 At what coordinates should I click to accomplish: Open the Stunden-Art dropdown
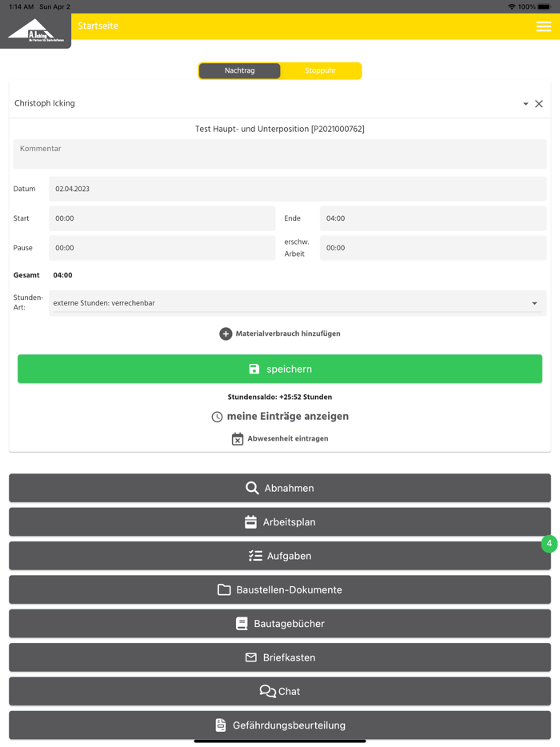coord(298,303)
